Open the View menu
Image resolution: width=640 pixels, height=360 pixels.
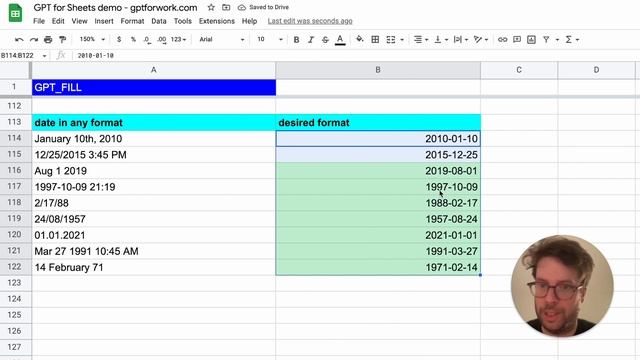pyautogui.click(x=79, y=21)
